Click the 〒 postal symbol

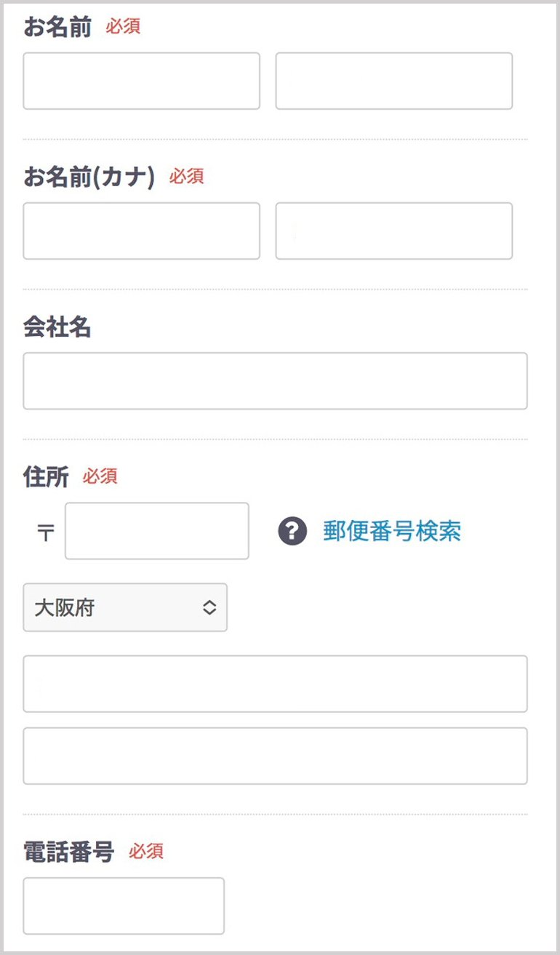45,532
